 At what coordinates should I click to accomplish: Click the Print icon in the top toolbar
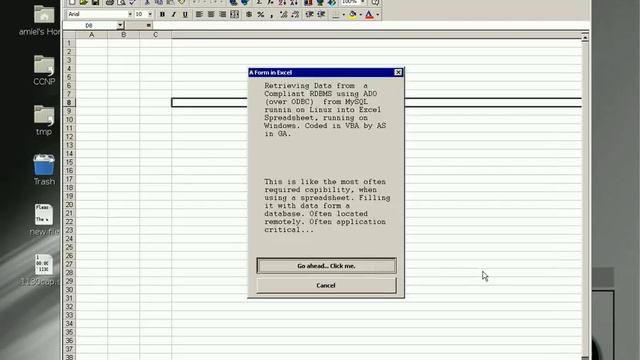109,2
